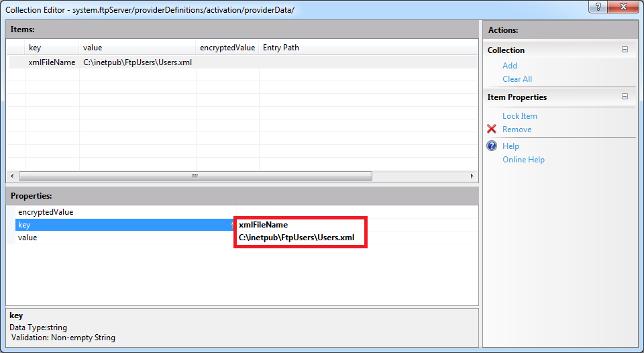Collapse the Collection section
The width and height of the screenshot is (644, 353).
coord(625,50)
